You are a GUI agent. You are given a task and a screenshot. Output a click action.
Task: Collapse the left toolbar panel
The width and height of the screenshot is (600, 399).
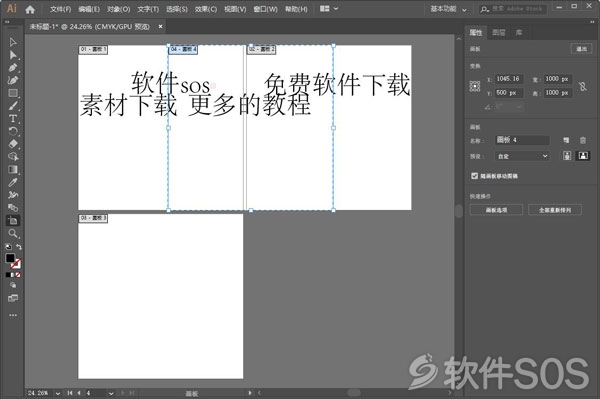click(7, 22)
